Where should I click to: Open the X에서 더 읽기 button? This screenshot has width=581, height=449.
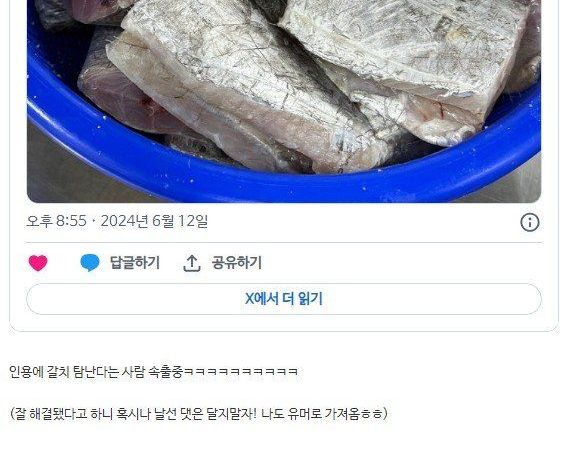(284, 299)
